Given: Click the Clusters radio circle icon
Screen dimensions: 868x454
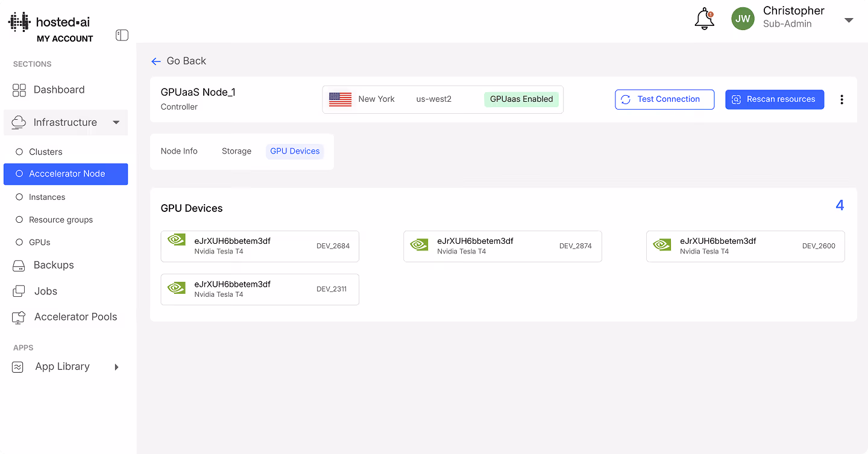Looking at the screenshot, I should (x=19, y=152).
